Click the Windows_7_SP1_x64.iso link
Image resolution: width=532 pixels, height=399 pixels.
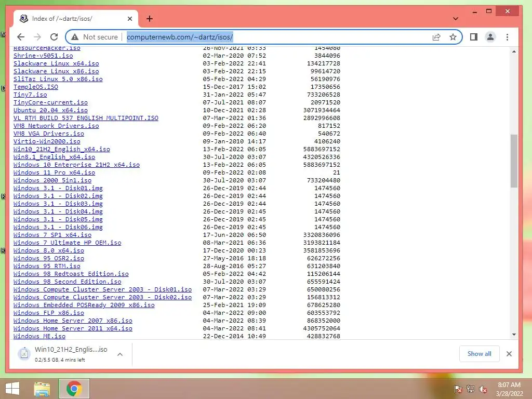tap(52, 235)
